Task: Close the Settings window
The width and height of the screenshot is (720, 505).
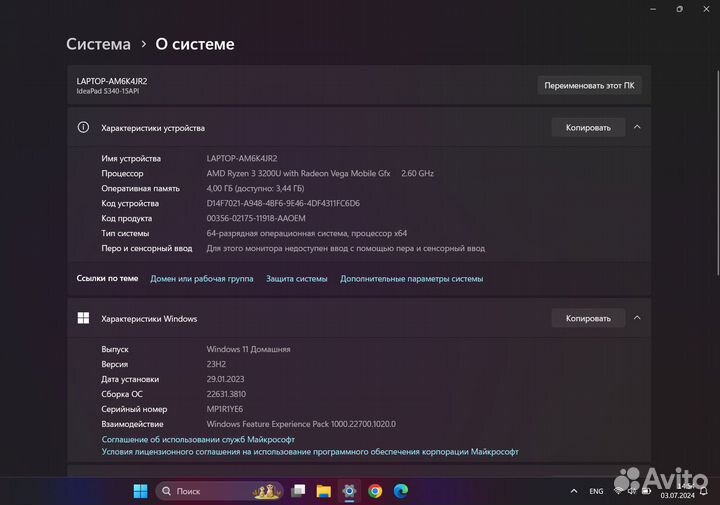Action: pyautogui.click(x=706, y=9)
